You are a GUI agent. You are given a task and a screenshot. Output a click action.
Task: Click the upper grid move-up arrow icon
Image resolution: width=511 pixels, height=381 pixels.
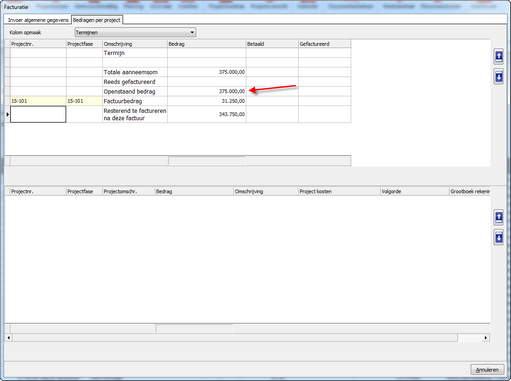pos(498,56)
